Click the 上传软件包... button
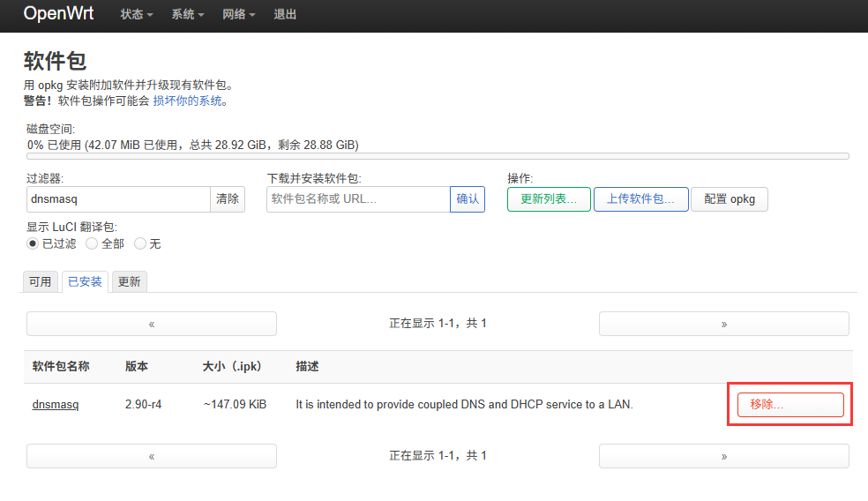The height and width of the screenshot is (501, 868). point(641,199)
